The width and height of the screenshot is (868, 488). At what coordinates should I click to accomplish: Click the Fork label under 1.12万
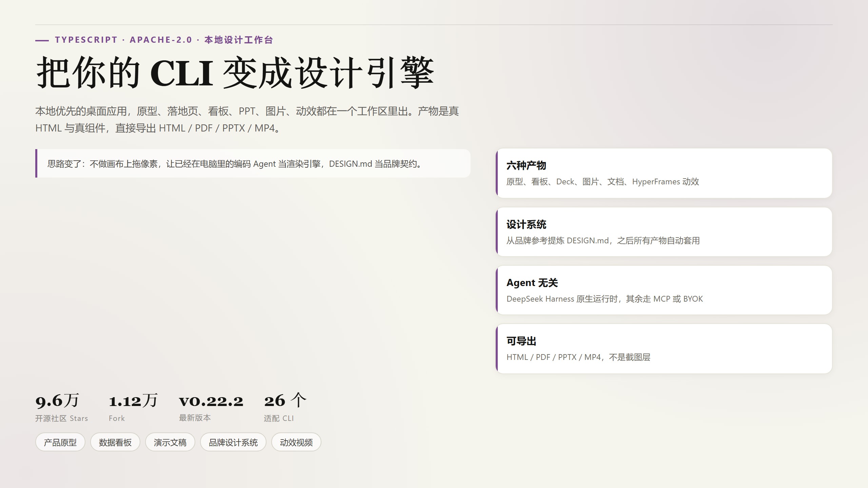tap(117, 419)
